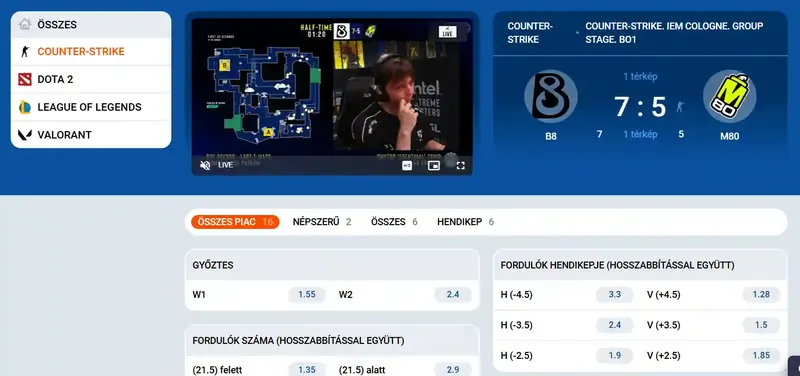Pick V (+2.5) at odds 1.85

click(x=761, y=356)
